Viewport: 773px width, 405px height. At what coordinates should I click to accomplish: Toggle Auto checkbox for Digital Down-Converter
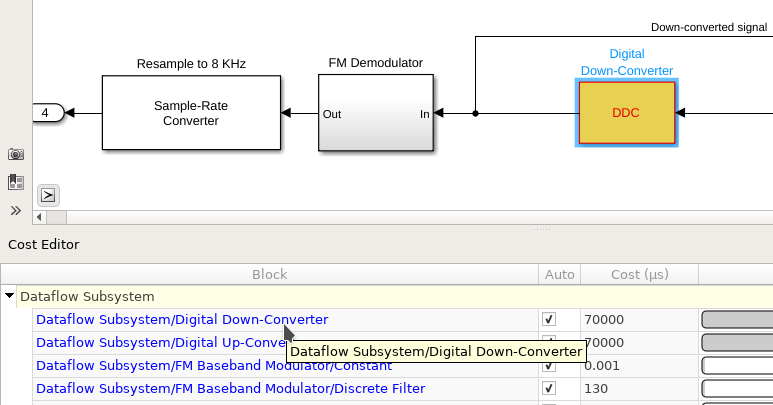[x=549, y=319]
